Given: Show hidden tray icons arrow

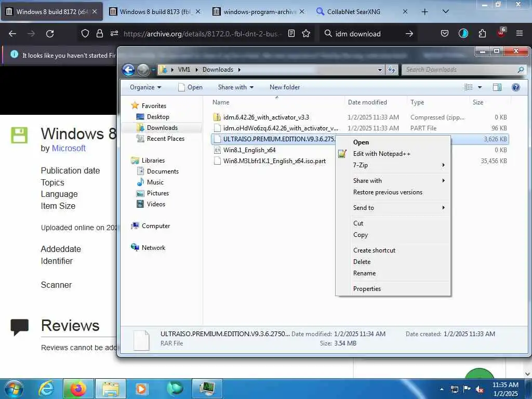Looking at the screenshot, I should click(442, 389).
